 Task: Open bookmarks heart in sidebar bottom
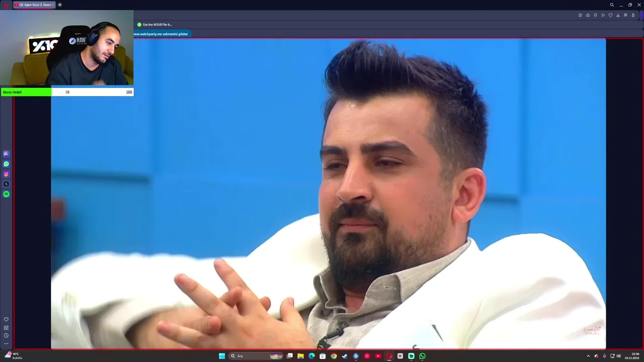tap(6, 319)
